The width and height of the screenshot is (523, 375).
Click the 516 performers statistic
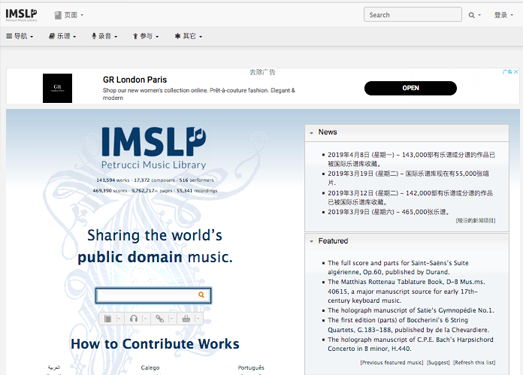196,180
